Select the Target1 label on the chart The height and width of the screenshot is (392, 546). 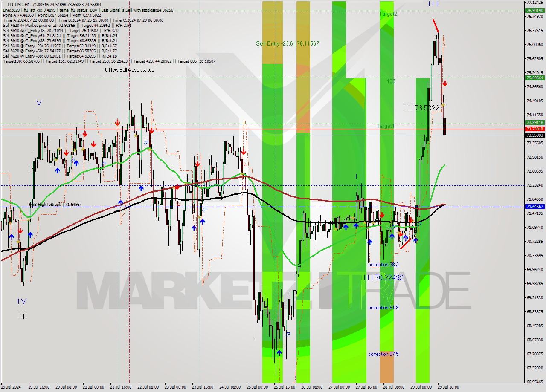pos(386,126)
